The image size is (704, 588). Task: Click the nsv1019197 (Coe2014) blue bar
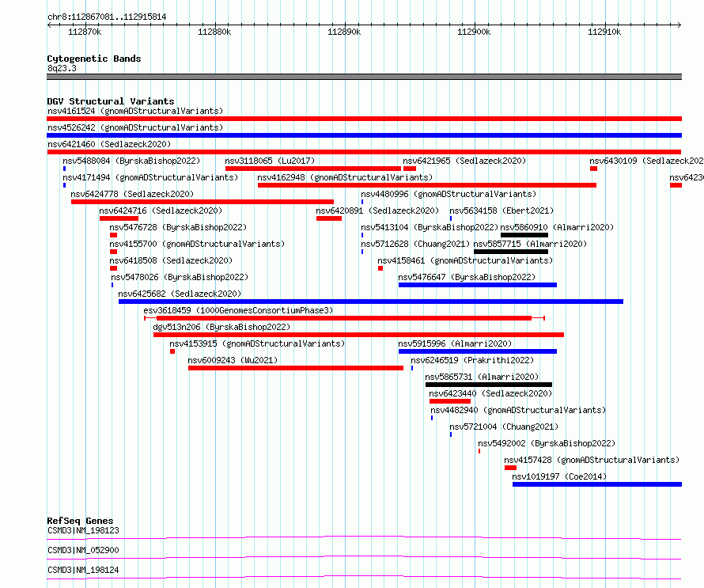tap(597, 484)
